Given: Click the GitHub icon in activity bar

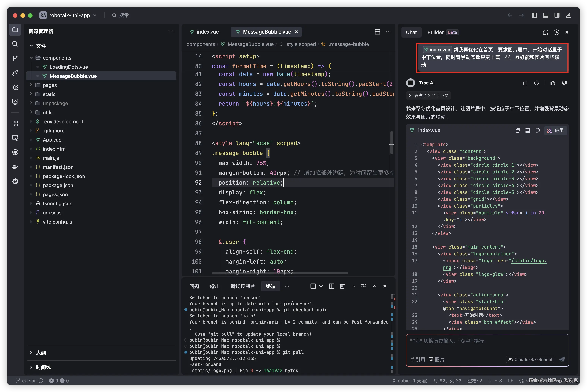Looking at the screenshot, I should [15, 152].
